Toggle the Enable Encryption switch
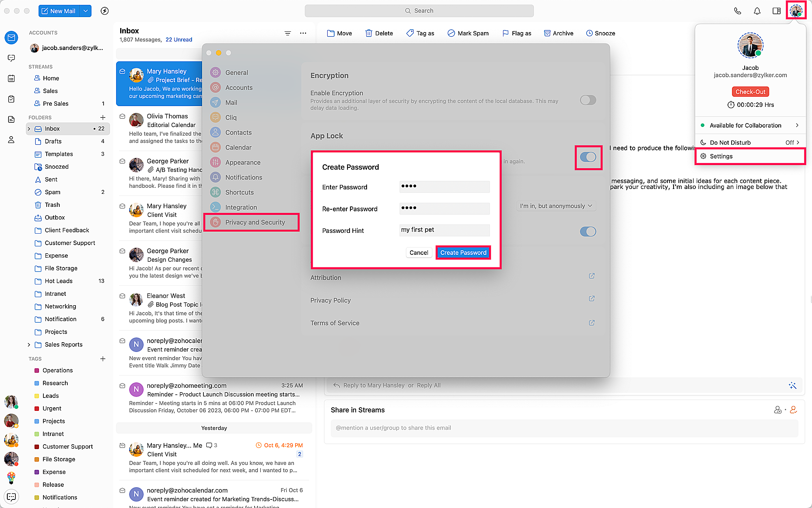 click(x=587, y=100)
